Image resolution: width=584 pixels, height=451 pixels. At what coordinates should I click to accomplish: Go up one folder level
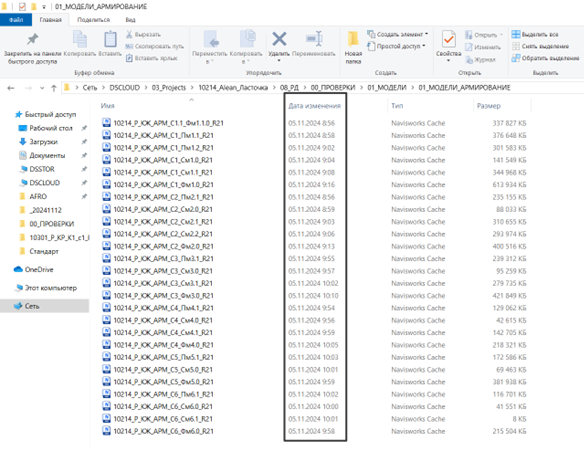click(x=54, y=88)
